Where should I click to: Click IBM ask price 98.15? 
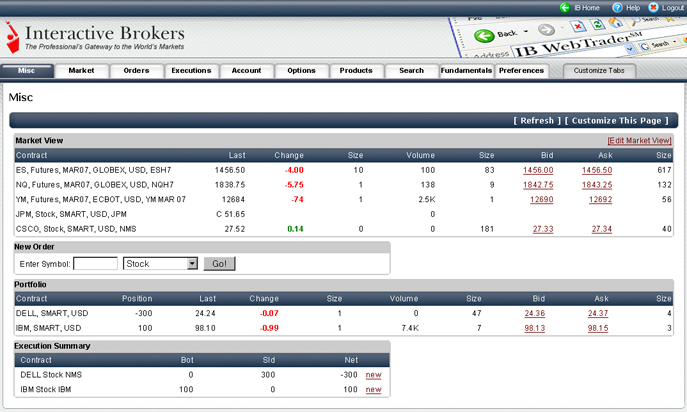point(598,328)
